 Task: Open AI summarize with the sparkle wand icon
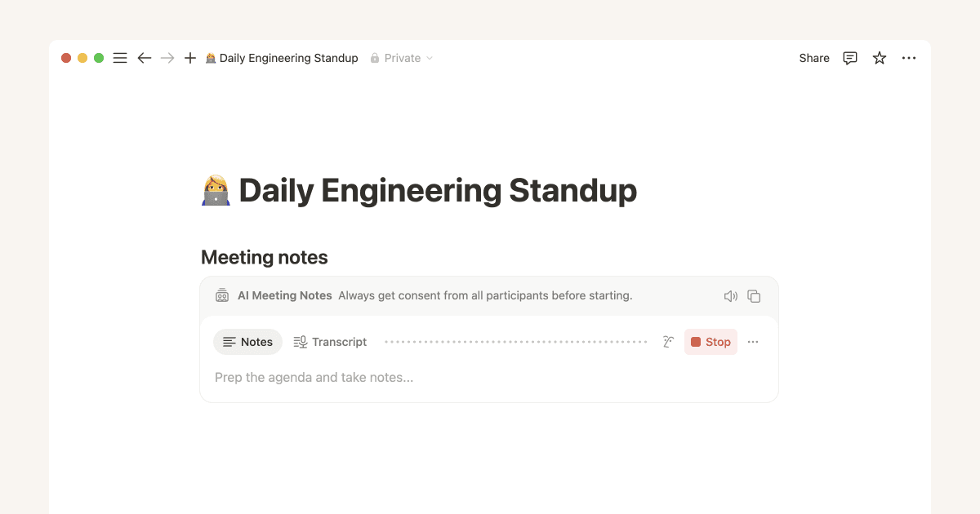pyautogui.click(x=668, y=342)
